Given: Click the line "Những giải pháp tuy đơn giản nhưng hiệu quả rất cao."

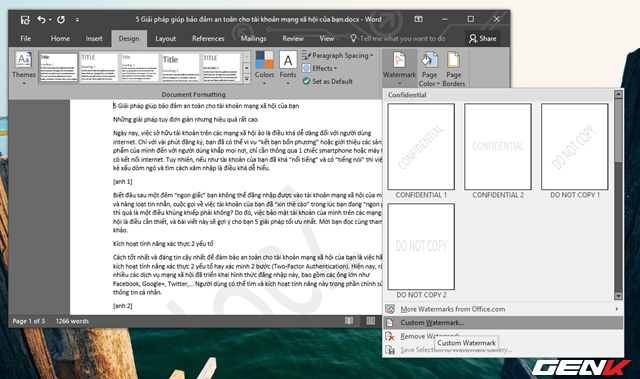Looking at the screenshot, I should (186, 120).
